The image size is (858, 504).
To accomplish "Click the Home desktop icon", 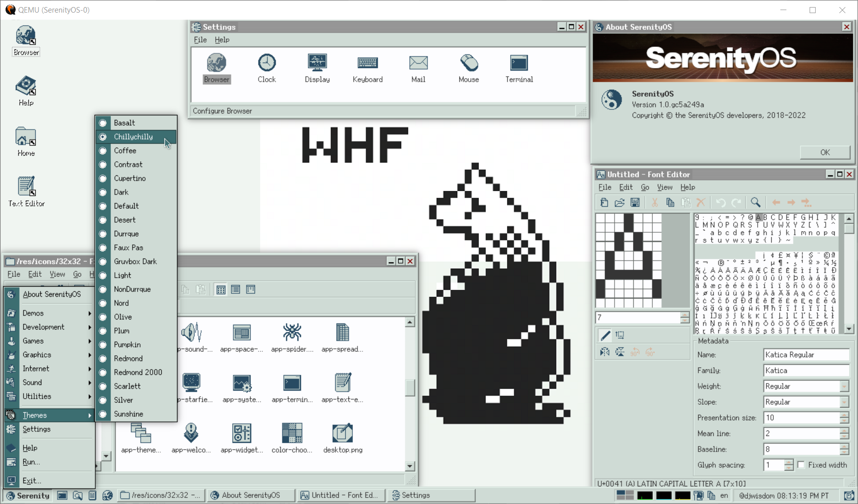I will click(26, 142).
